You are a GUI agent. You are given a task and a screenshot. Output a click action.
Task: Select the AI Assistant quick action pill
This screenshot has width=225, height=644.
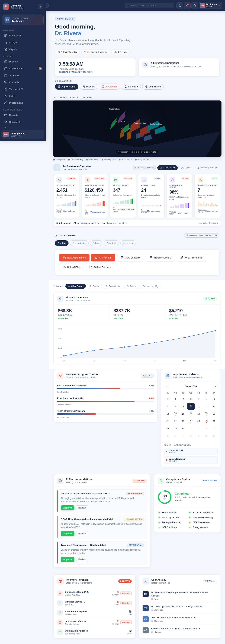click(x=109, y=87)
